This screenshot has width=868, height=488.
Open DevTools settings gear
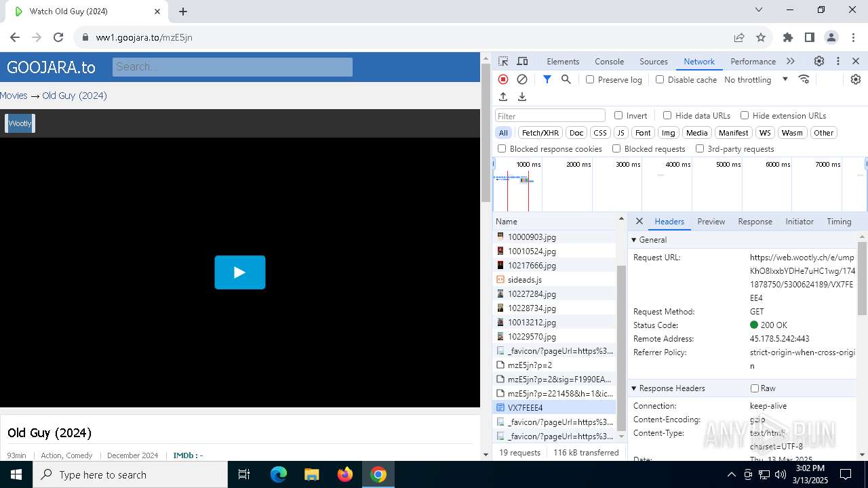click(x=819, y=61)
